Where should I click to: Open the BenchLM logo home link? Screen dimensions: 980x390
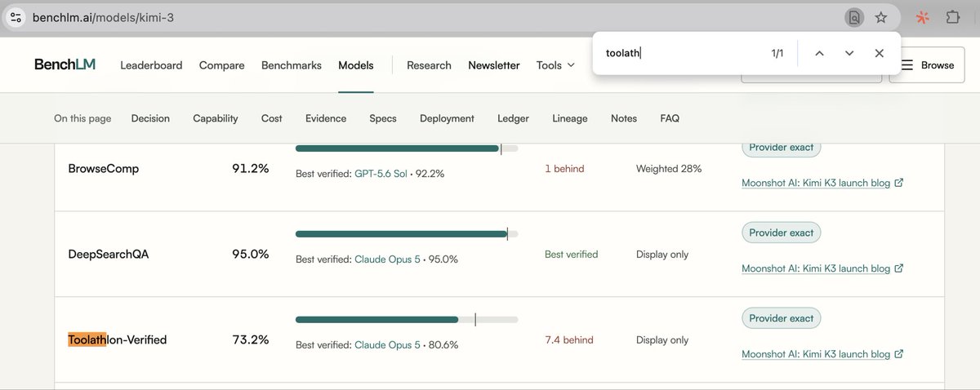pos(65,64)
